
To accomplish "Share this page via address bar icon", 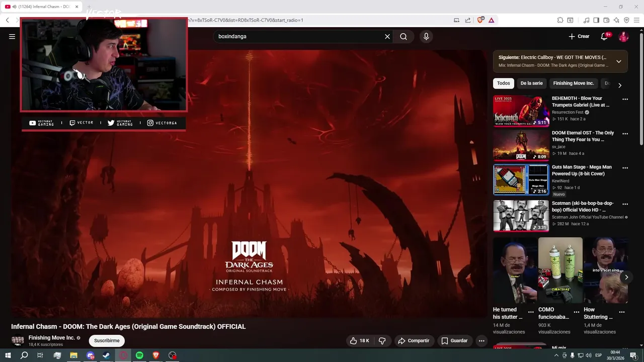I will [468, 20].
